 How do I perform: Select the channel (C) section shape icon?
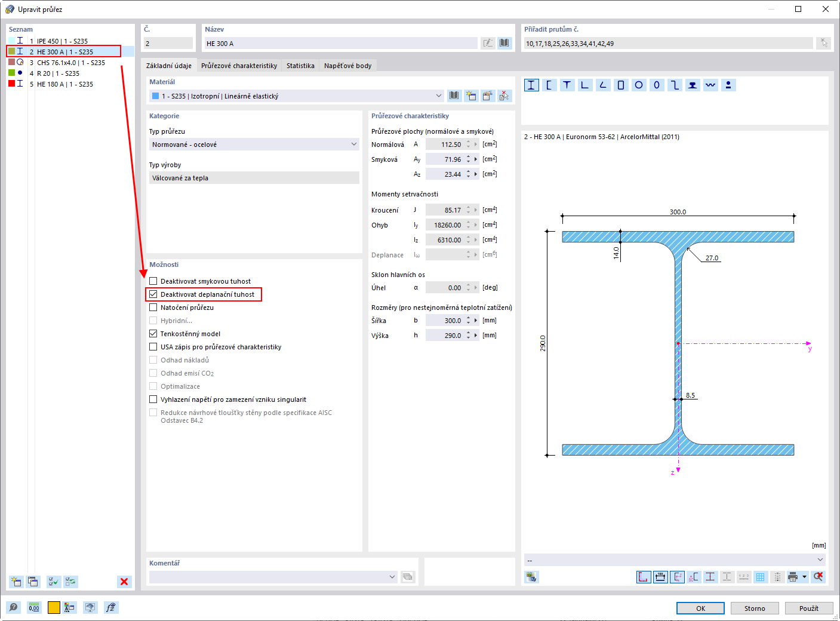549,85
